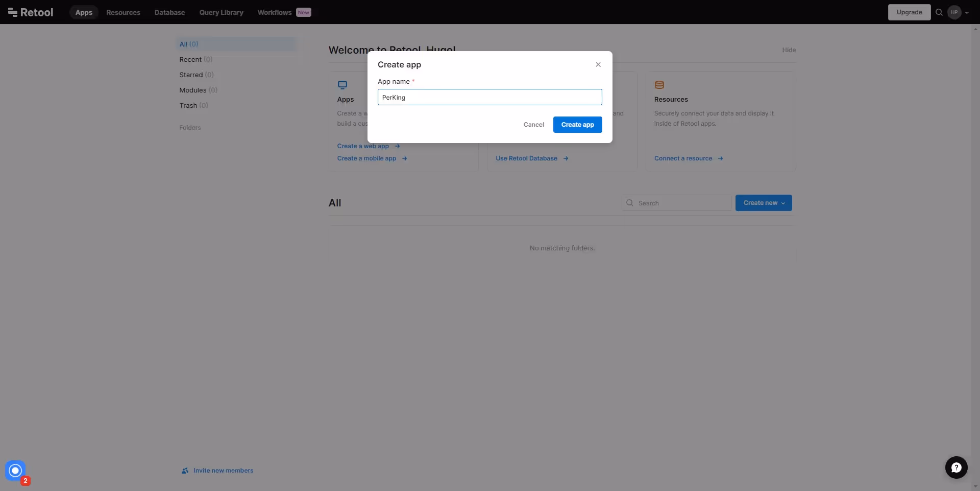Click search icon in apps search field

[x=630, y=203]
